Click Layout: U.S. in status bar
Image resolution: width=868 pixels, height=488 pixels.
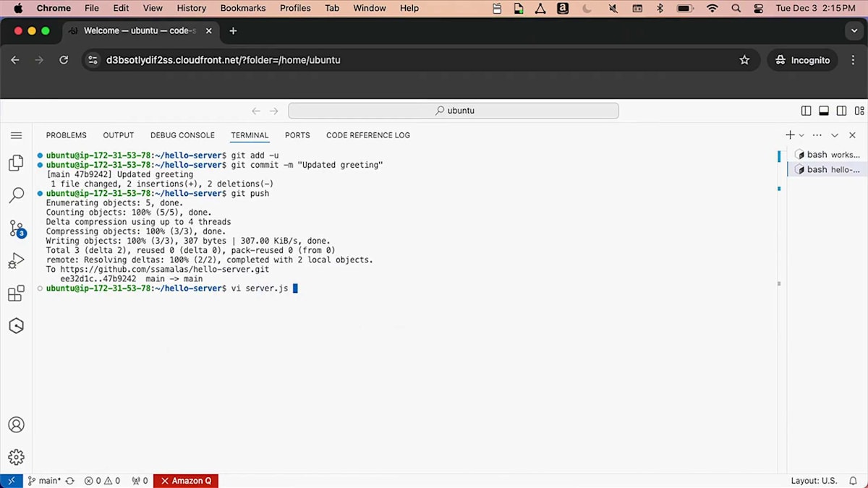point(814,481)
